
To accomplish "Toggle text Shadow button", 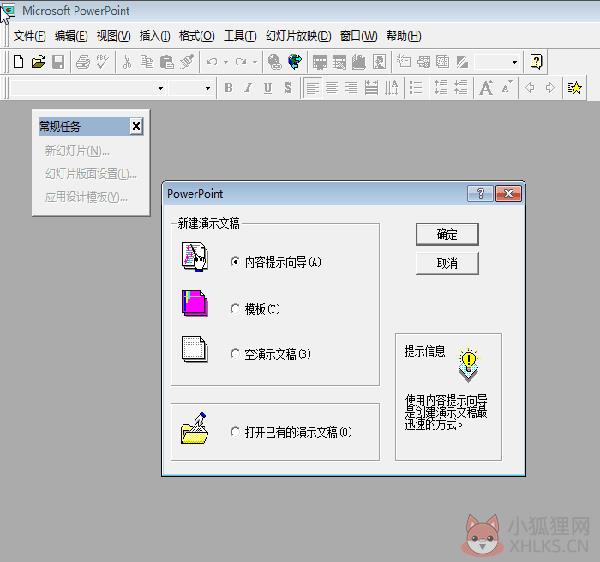I will 288,88.
